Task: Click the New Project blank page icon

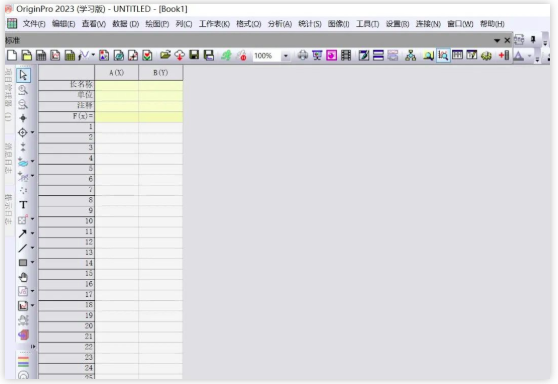Action: [x=12, y=55]
